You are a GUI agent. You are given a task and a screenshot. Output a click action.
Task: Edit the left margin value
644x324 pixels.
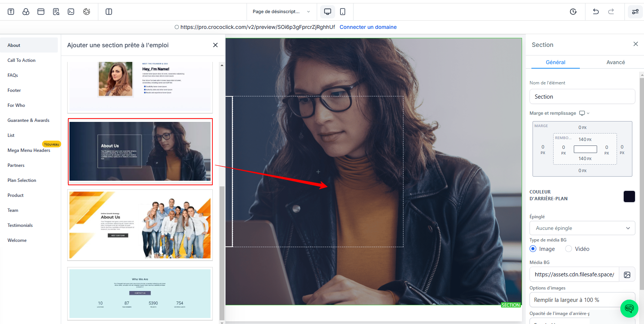click(x=543, y=150)
